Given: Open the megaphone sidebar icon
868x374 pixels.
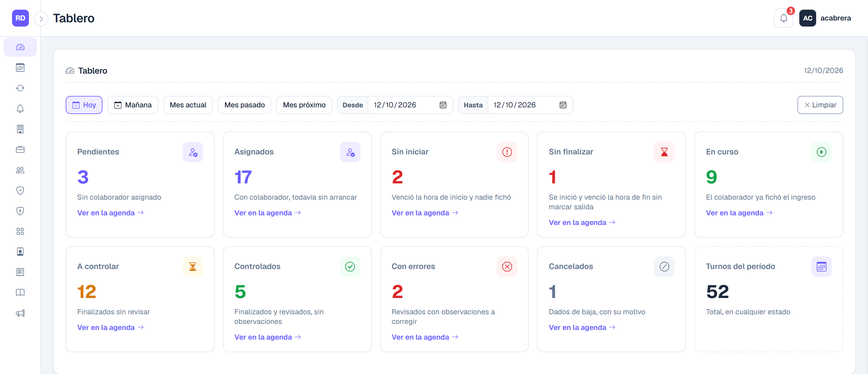Looking at the screenshot, I should 20,313.
